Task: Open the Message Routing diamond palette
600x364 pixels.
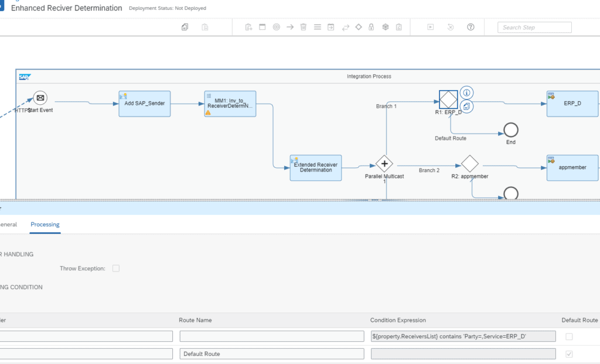Action: 359,27
